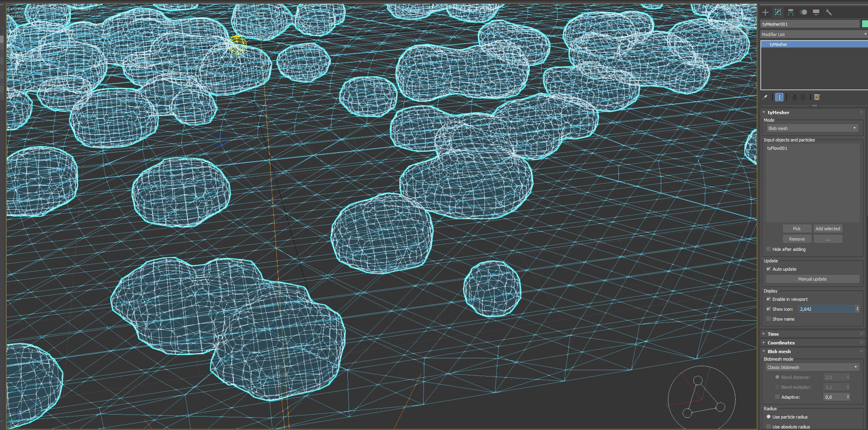The width and height of the screenshot is (868, 430).
Task: Click the Add selected button
Action: [x=828, y=229]
